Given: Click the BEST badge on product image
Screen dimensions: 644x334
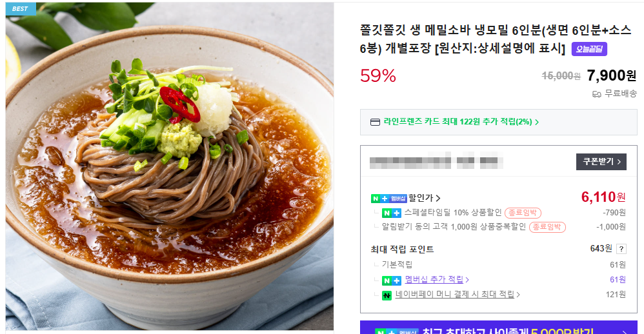Looking at the screenshot, I should pyautogui.click(x=21, y=8).
